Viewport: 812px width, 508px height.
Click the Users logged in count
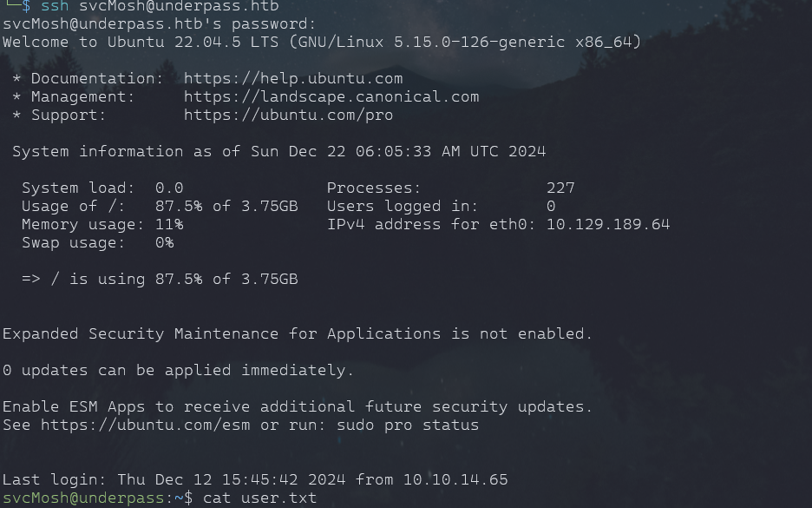pyautogui.click(x=551, y=206)
